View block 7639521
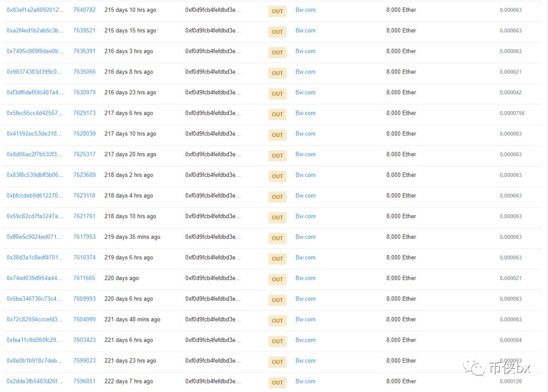548x392 pixels. (84, 30)
